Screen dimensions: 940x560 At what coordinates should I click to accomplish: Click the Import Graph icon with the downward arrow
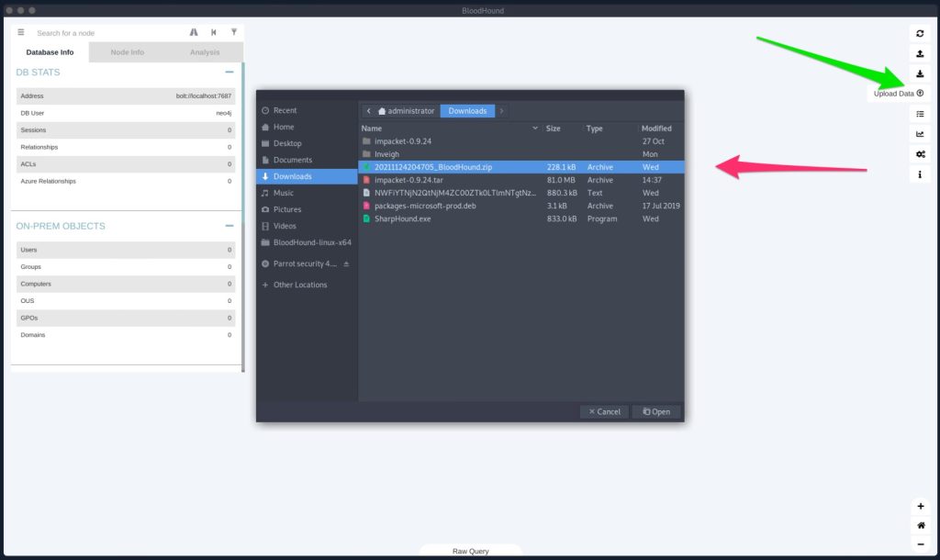point(920,73)
